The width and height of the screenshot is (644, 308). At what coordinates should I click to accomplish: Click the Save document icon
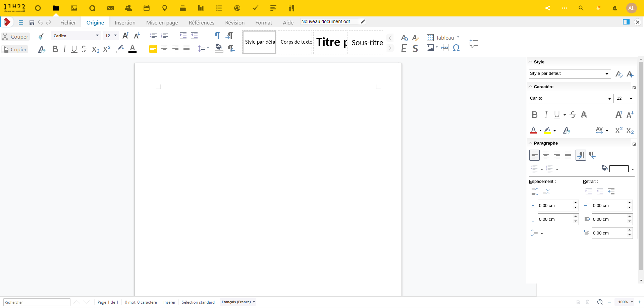tap(32, 23)
